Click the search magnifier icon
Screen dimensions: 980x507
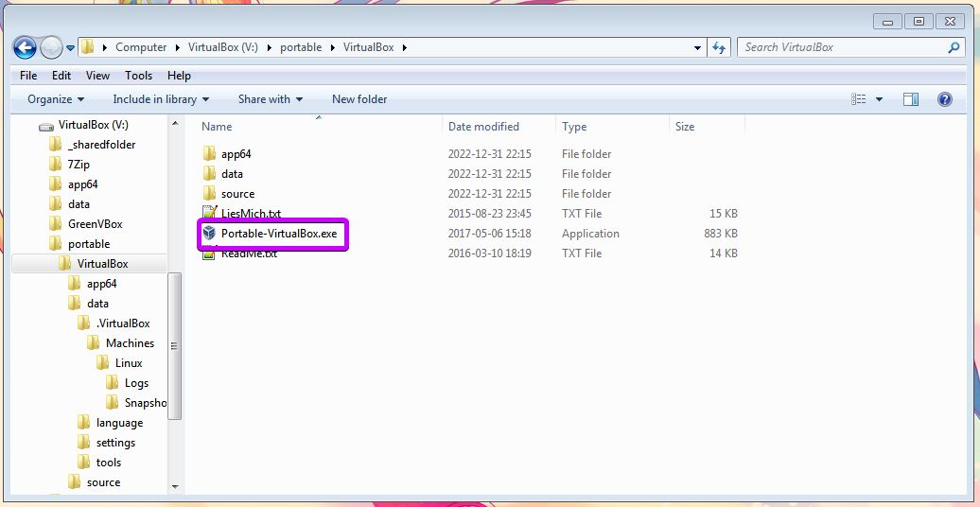[954, 47]
